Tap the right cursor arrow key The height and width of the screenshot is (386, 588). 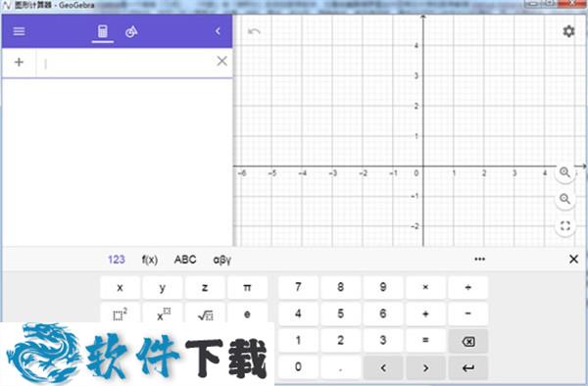click(425, 367)
